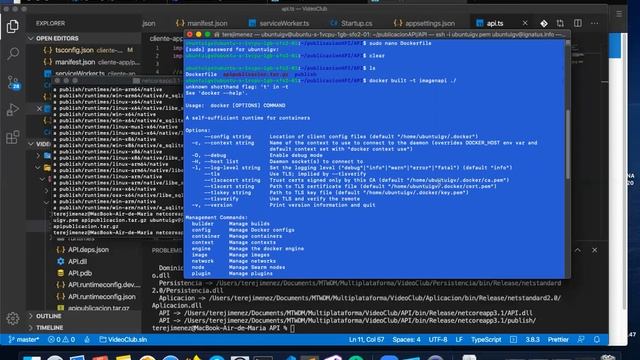
Task: Collapse the Open Editors section
Action: click(x=57, y=38)
